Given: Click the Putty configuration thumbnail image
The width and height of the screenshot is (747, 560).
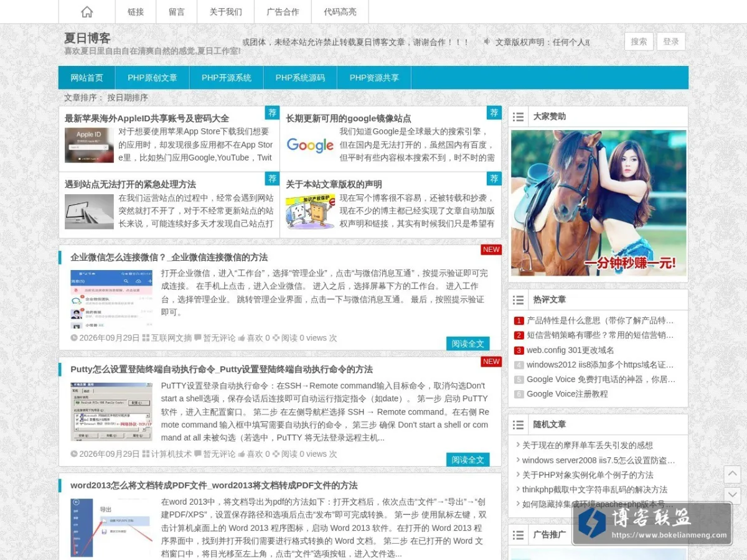Looking at the screenshot, I should click(x=111, y=411).
